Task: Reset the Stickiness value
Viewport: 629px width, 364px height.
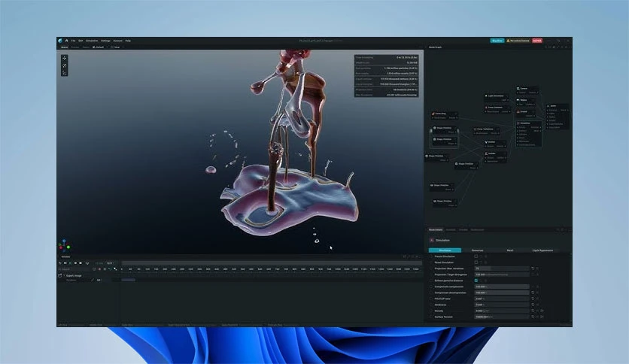Action: pyautogui.click(x=533, y=305)
